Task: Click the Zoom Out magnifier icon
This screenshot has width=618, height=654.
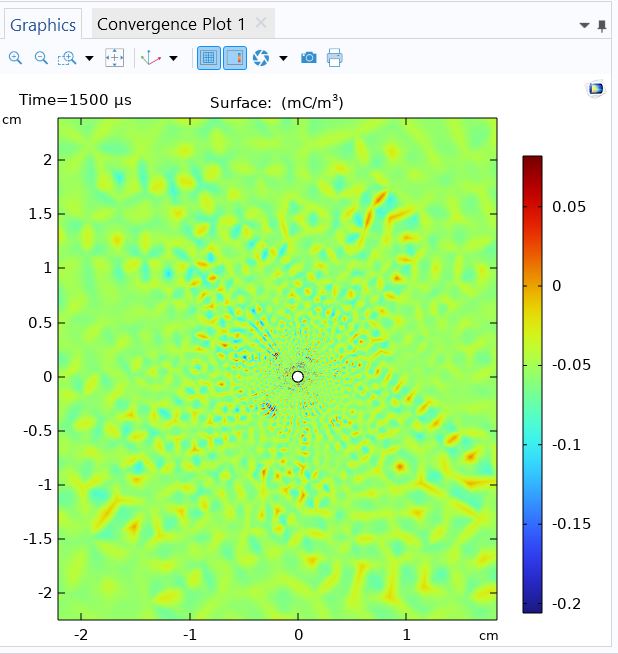Action: [41, 58]
